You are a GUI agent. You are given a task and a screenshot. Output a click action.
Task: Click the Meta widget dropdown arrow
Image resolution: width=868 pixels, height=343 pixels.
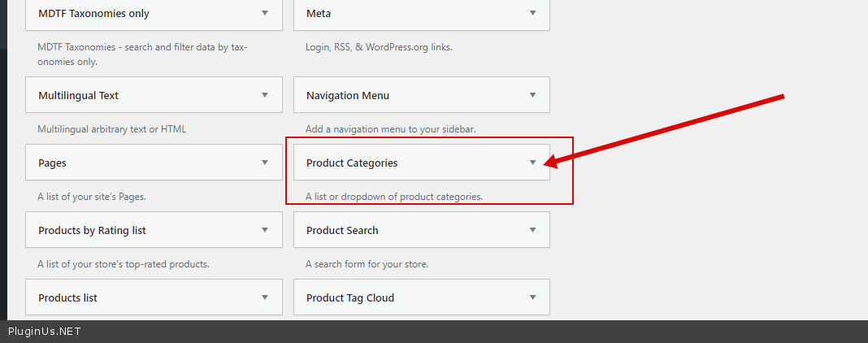coord(532,13)
